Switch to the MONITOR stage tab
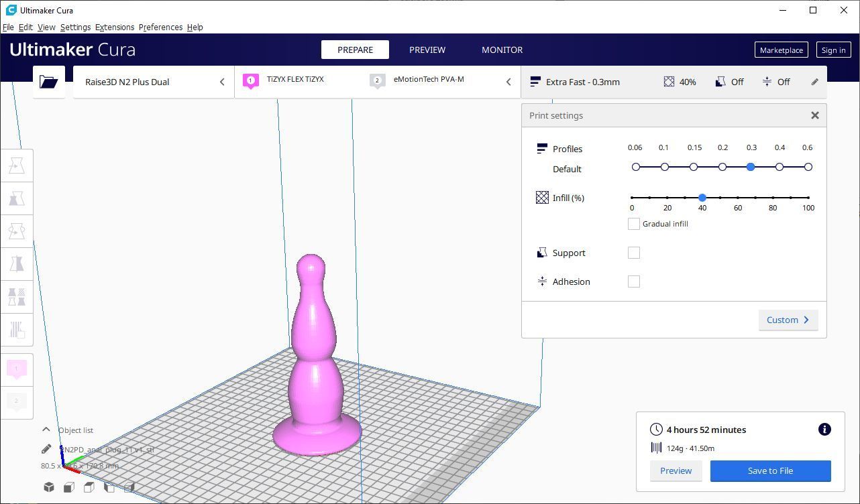 [x=502, y=50]
